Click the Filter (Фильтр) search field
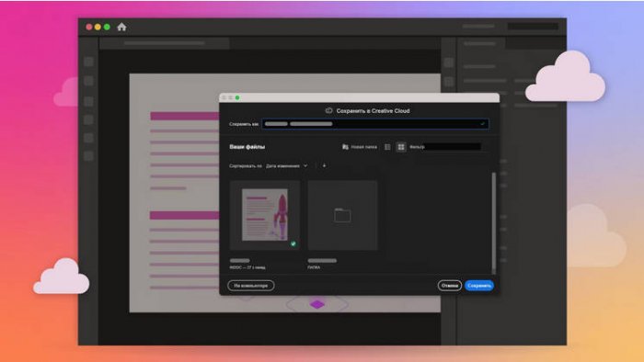 coord(453,147)
